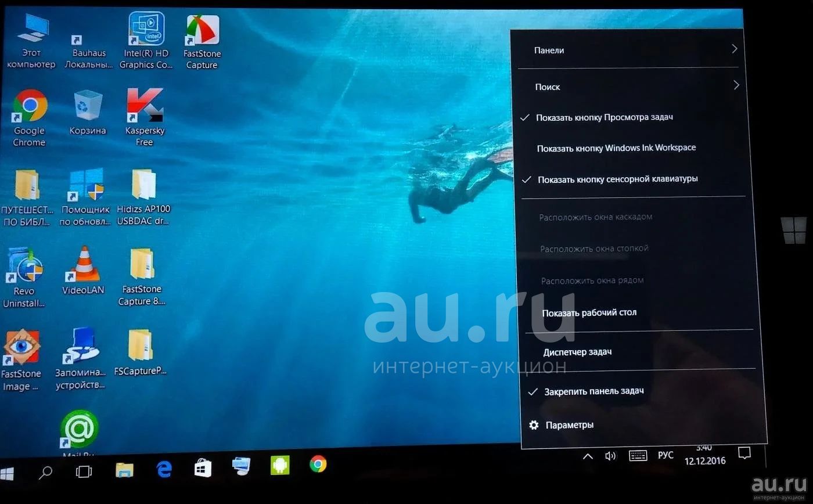
Task: Open Task View button on taskbar
Action: [84, 471]
